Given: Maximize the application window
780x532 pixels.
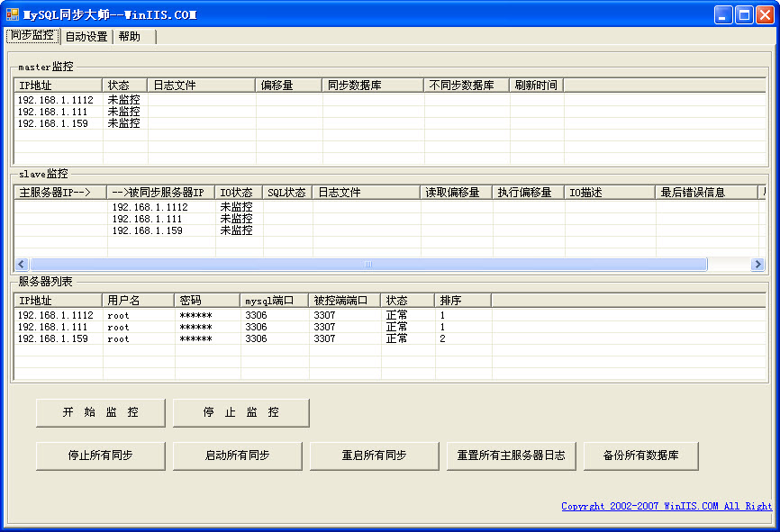Looking at the screenshot, I should 745,14.
